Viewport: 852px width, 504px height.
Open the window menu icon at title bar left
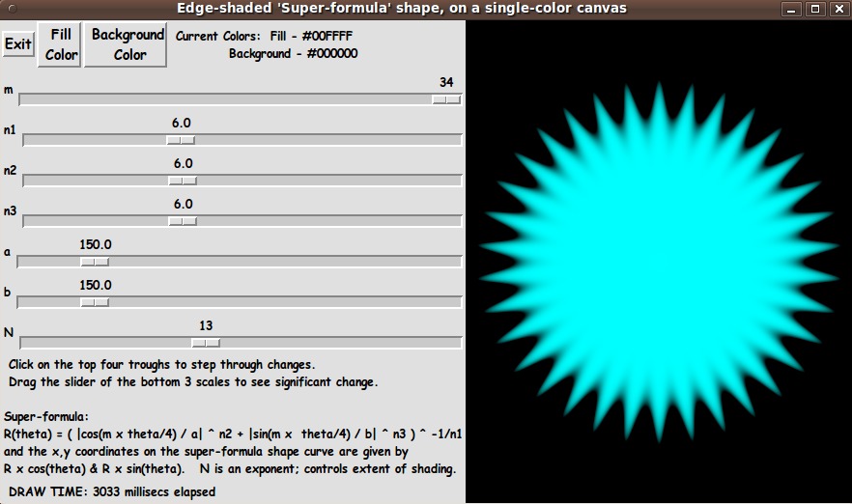click(9, 9)
